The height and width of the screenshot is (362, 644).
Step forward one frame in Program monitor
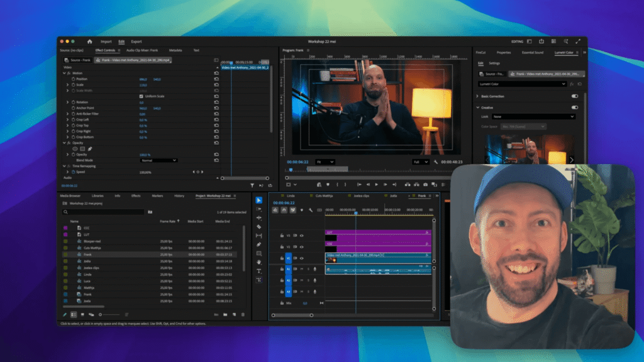coord(385,185)
